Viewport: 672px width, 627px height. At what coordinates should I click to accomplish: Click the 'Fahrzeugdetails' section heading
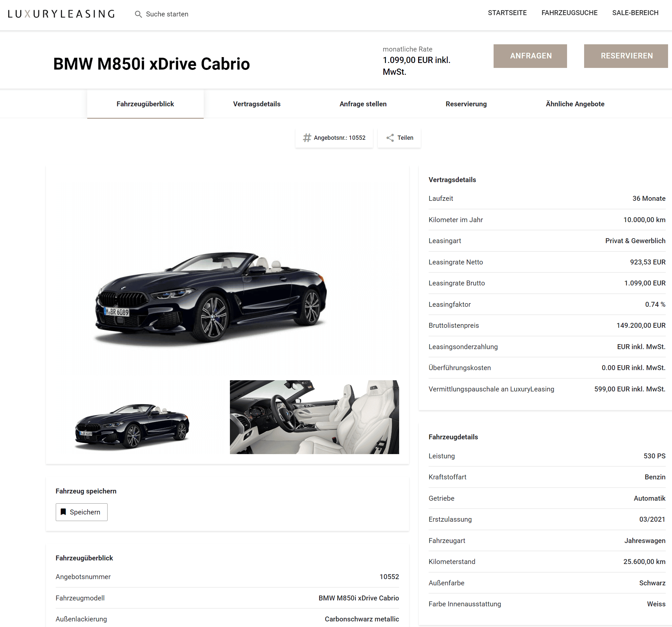[453, 437]
